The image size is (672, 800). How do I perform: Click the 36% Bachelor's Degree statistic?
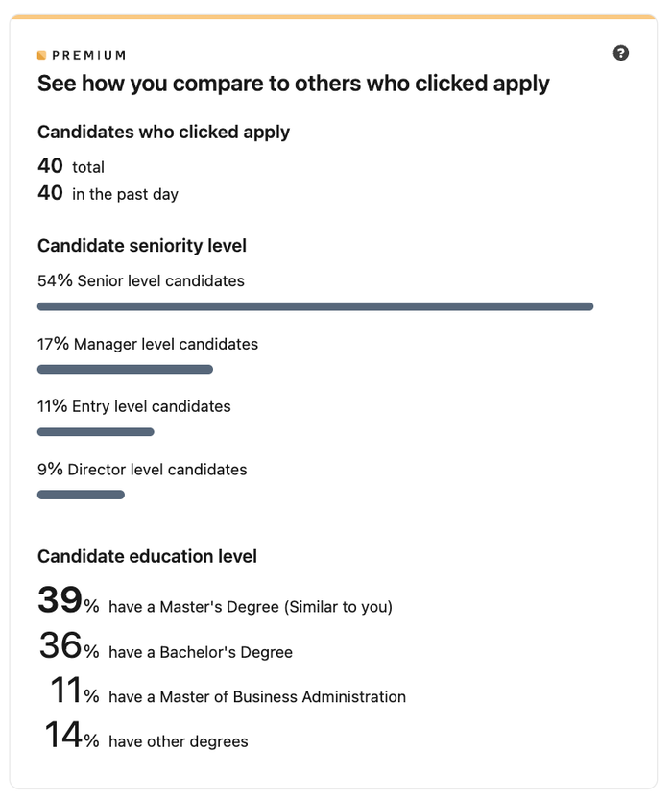point(166,646)
